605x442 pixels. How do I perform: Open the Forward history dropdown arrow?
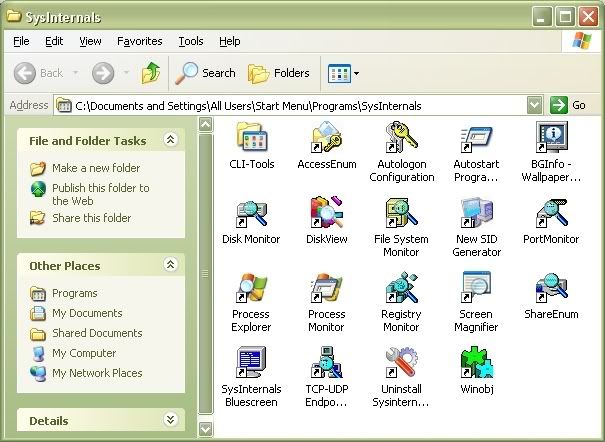(x=126, y=73)
